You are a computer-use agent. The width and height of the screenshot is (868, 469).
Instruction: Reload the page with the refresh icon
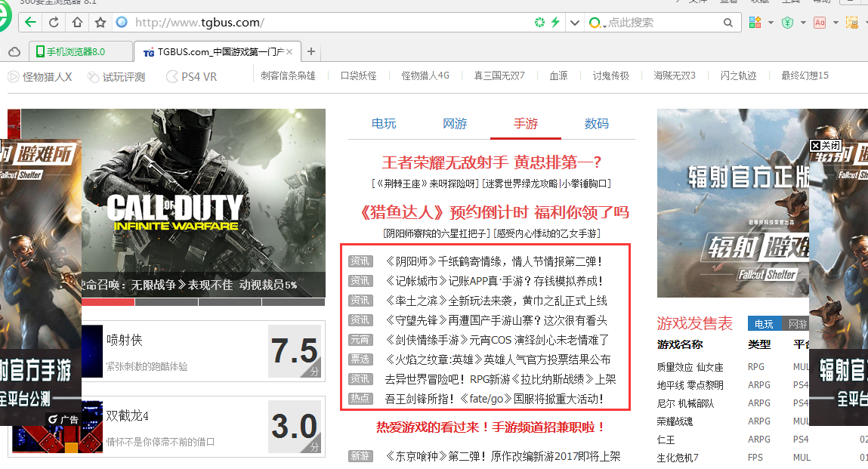pyautogui.click(x=54, y=22)
